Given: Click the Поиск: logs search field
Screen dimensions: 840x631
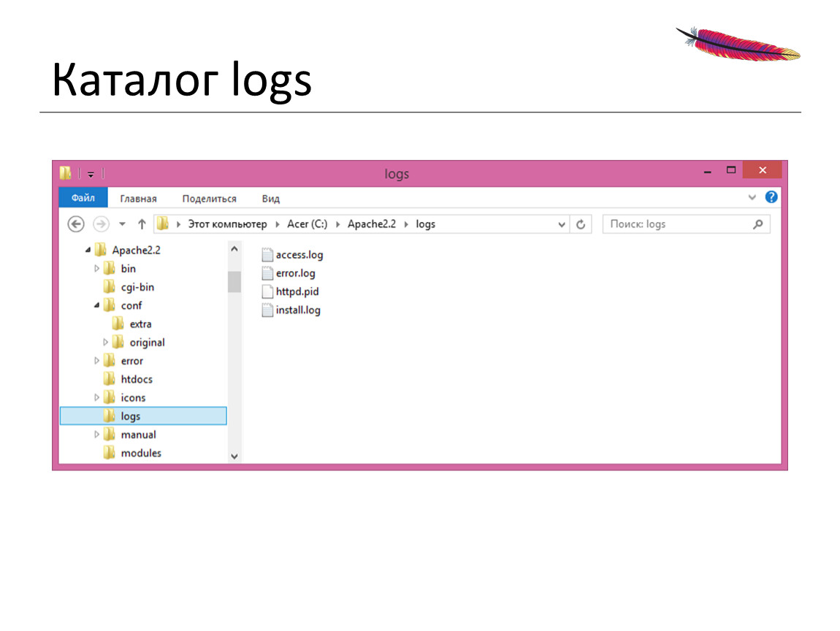Looking at the screenshot, I should [x=676, y=224].
